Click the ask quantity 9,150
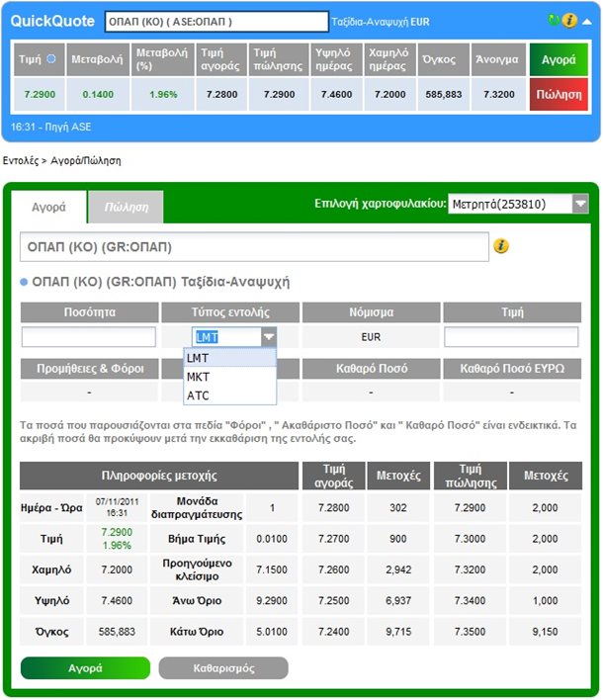The width and height of the screenshot is (603, 700). [x=545, y=632]
